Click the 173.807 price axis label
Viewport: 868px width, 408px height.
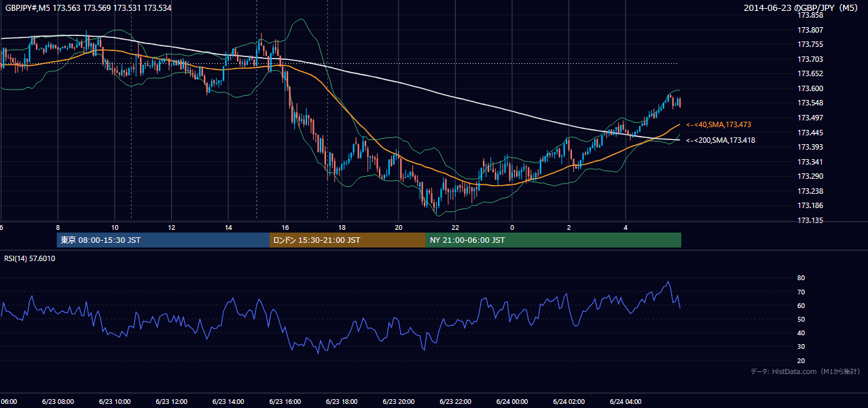pos(810,30)
